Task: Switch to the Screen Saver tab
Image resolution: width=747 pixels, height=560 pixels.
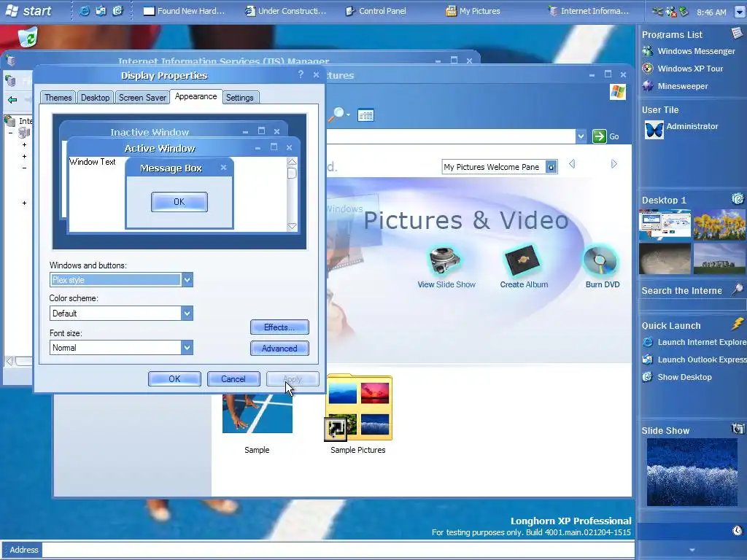Action: coord(142,98)
